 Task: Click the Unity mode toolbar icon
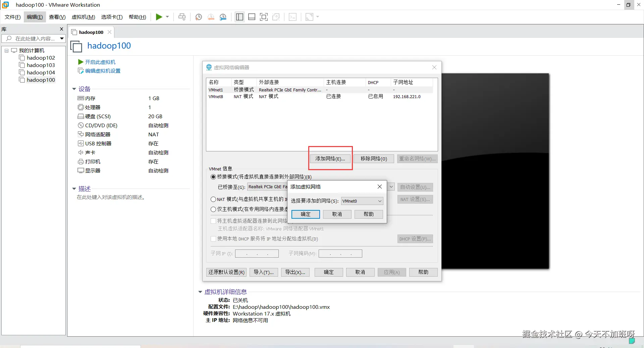[x=276, y=17]
